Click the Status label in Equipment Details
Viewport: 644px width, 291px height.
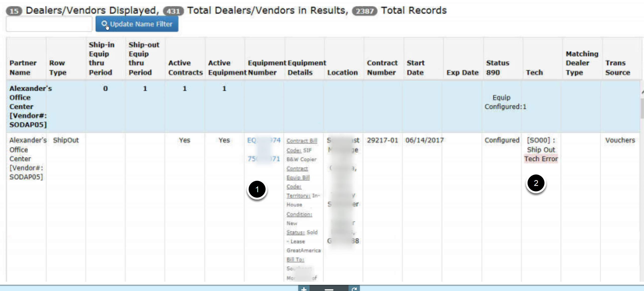click(295, 233)
